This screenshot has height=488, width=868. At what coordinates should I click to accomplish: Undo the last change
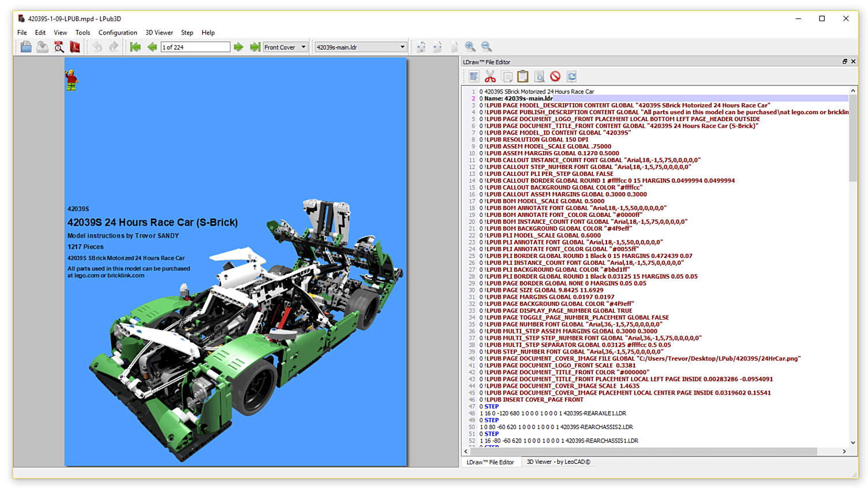(x=97, y=47)
